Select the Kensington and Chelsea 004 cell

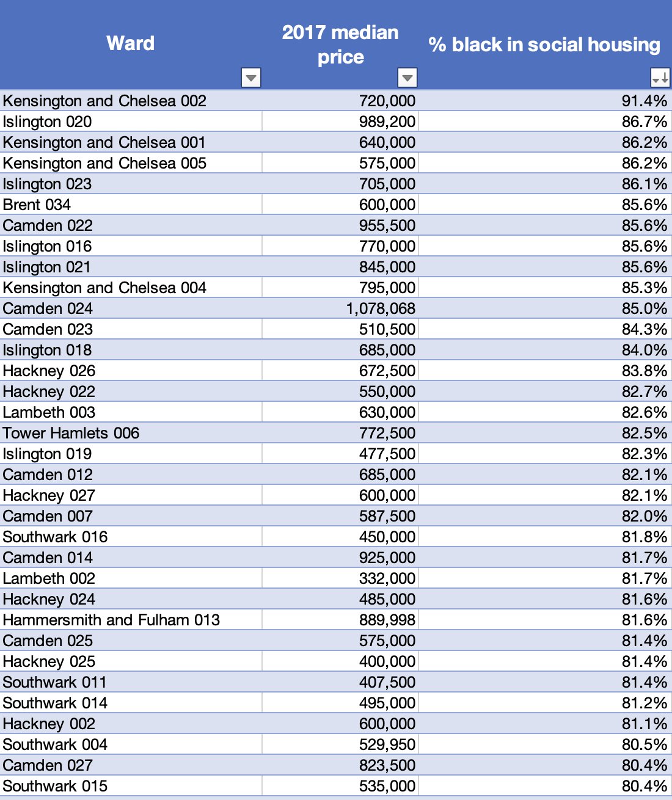[x=131, y=288]
